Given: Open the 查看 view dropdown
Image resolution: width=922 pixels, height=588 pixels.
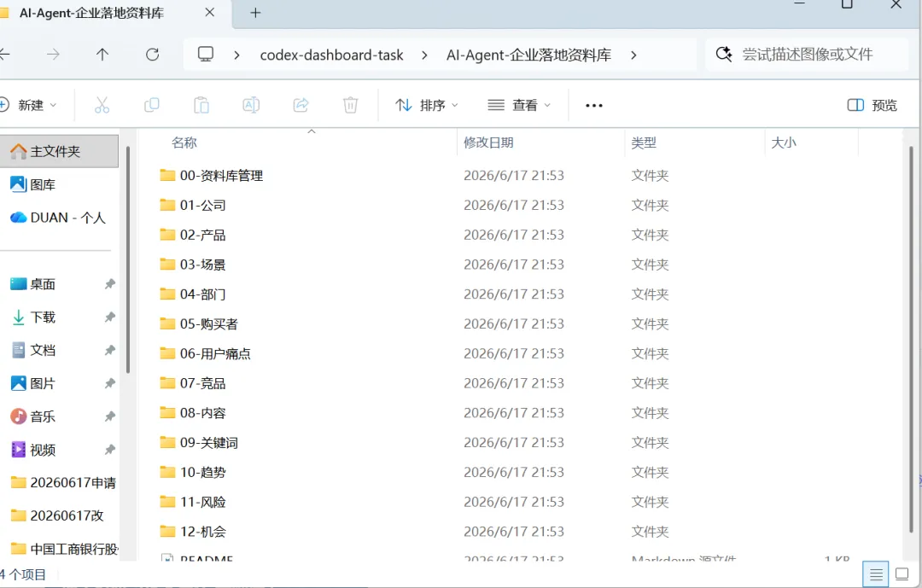Looking at the screenshot, I should pyautogui.click(x=519, y=105).
